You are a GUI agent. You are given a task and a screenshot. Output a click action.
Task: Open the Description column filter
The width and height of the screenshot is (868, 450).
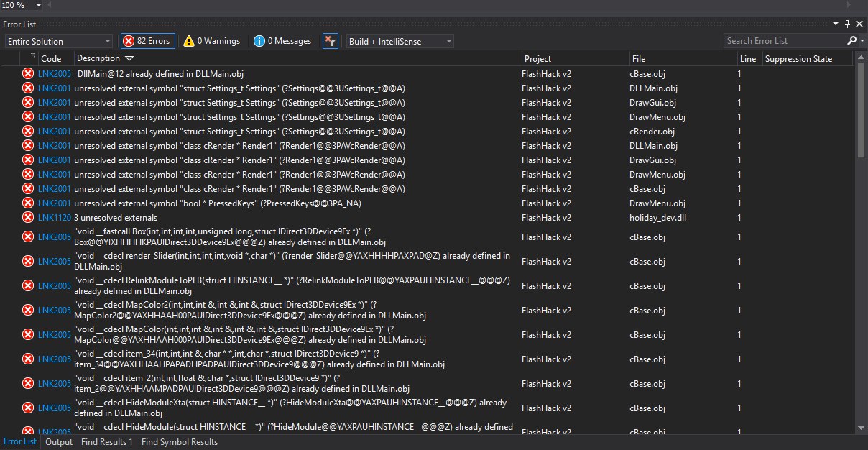pyautogui.click(x=129, y=58)
